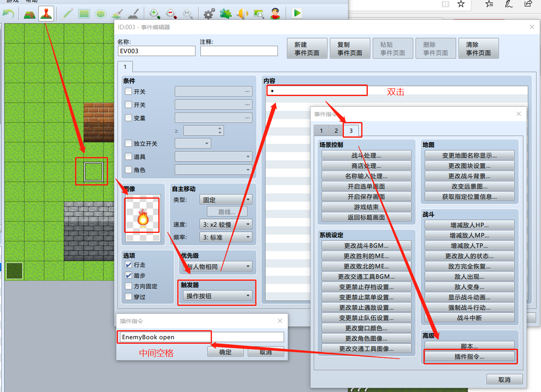Viewport: 541px width, 392px height.
Task: Open the 触发器 trigger dropdown
Action: point(216,296)
